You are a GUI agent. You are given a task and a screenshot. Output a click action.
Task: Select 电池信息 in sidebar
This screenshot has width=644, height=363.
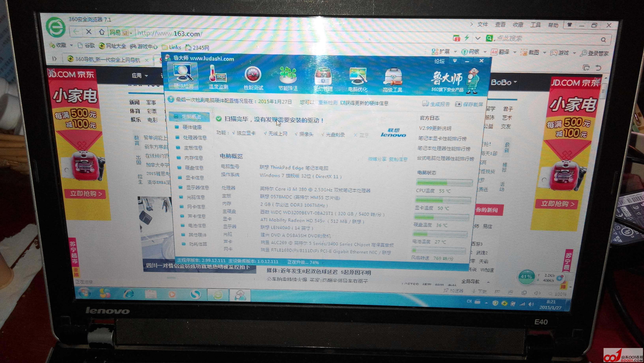(197, 225)
